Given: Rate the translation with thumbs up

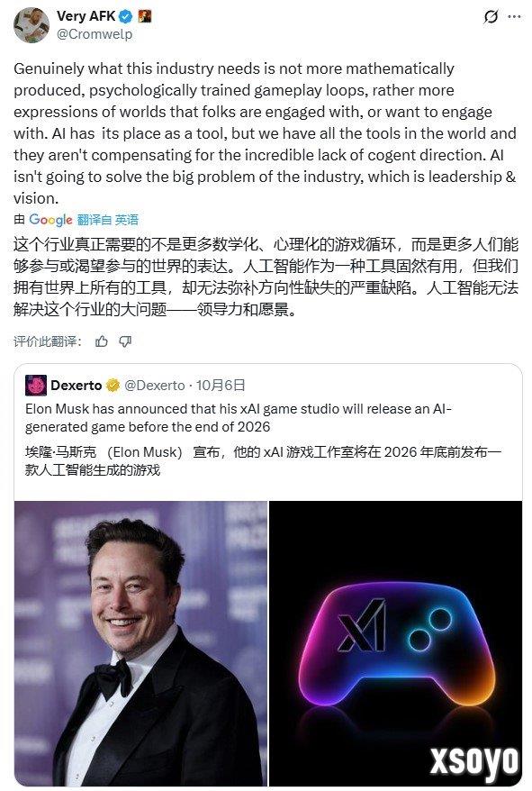Looking at the screenshot, I should (x=102, y=341).
